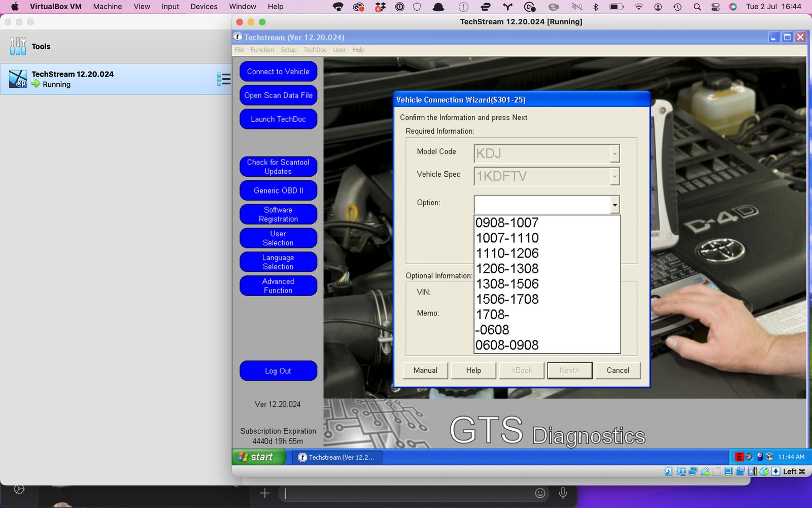Click the emoji smiley icon in bottom chat bar

point(540,493)
